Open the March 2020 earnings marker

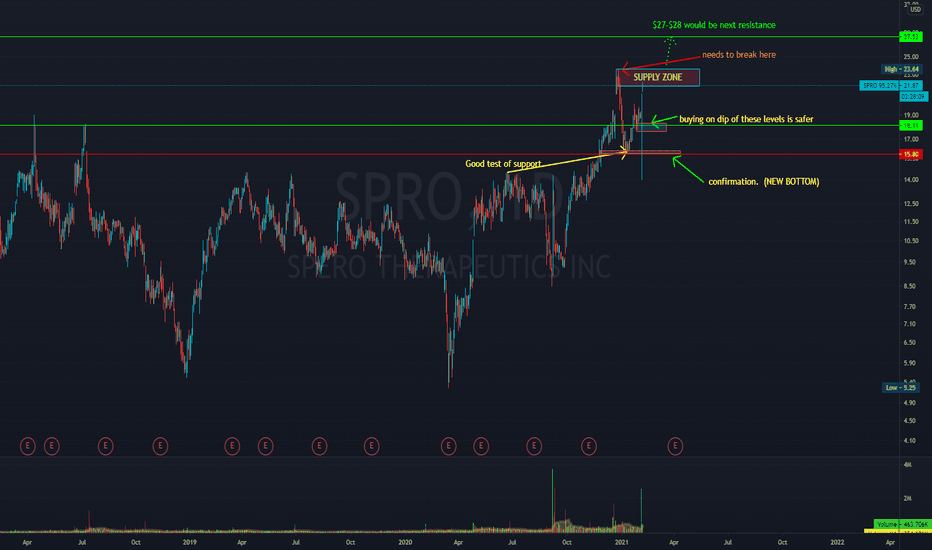449,445
